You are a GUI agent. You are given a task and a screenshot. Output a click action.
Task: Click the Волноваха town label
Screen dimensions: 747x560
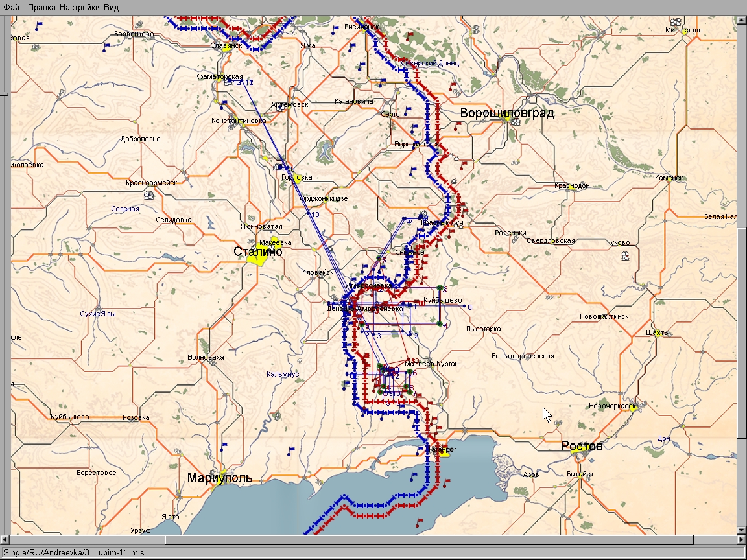206,357
